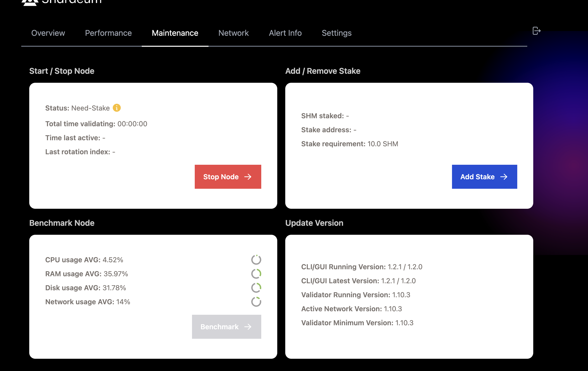The width and height of the screenshot is (588, 371).
Task: Click Stake requirement 10.0 SHM
Action: click(350, 144)
